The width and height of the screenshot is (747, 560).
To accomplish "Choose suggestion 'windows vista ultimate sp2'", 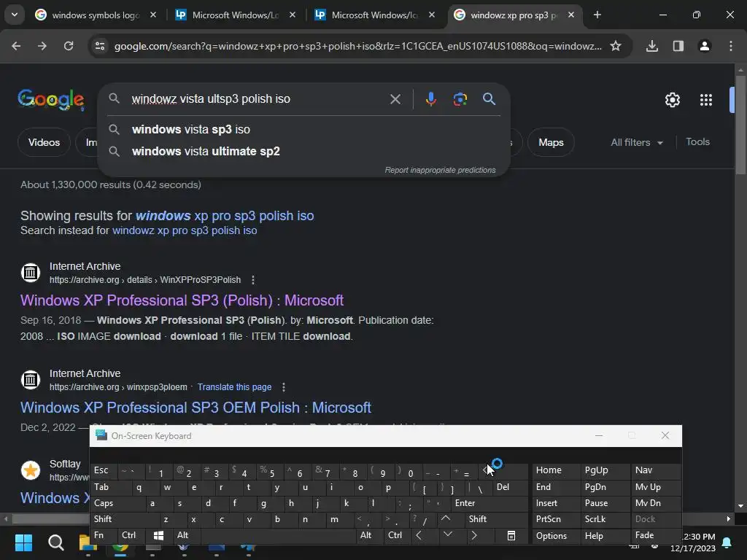I will tap(303, 152).
